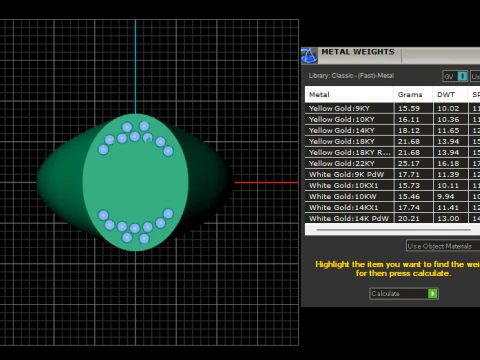Sort by the Metal column header
Viewport: 480px width, 360px height.
349,95
